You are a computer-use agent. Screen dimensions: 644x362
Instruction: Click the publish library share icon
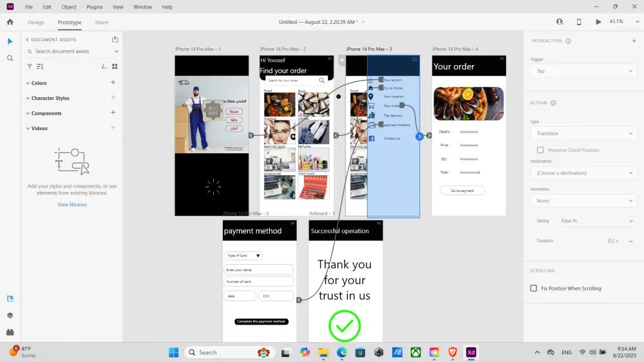(115, 39)
